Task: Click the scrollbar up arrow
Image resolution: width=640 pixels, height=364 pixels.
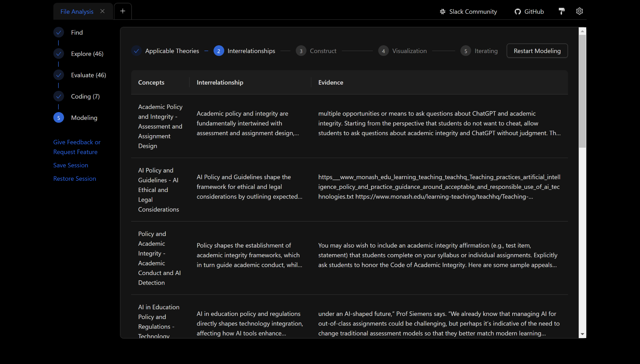Action: point(582,31)
